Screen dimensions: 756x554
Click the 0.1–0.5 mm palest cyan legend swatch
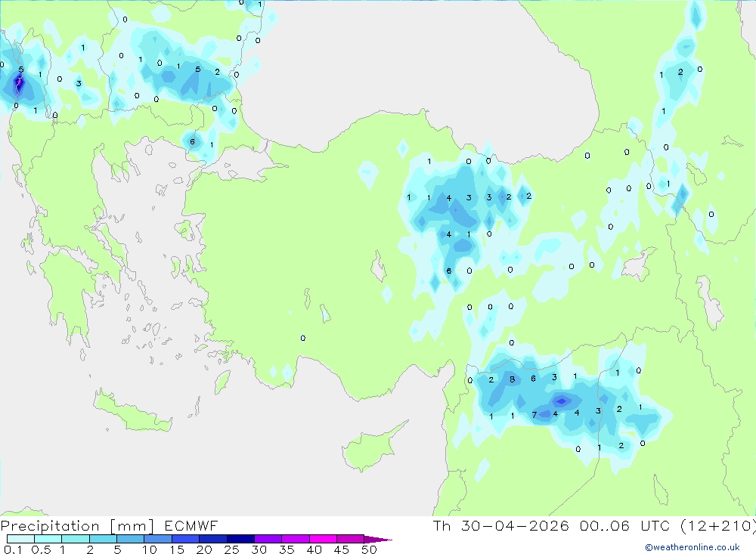(x=20, y=539)
